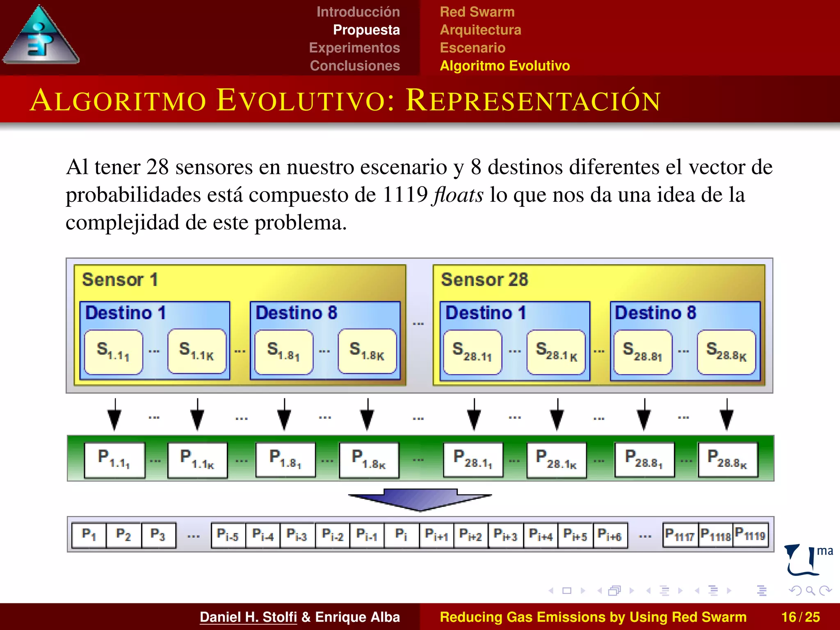Go to next section arrow

[729, 591]
